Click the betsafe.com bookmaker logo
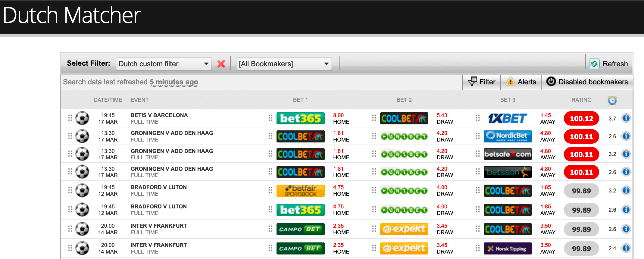The image size is (644, 259). (508, 154)
